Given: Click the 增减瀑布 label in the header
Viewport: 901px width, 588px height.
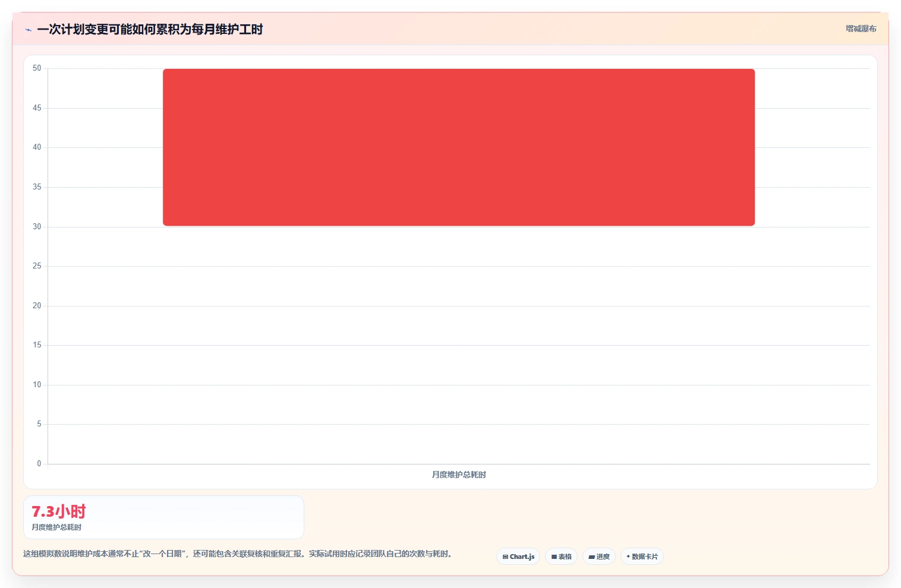Looking at the screenshot, I should click(861, 29).
